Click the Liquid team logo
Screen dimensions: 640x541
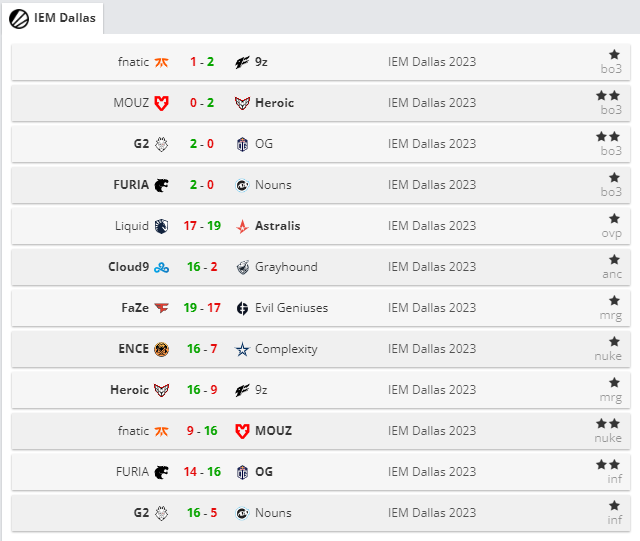161,226
